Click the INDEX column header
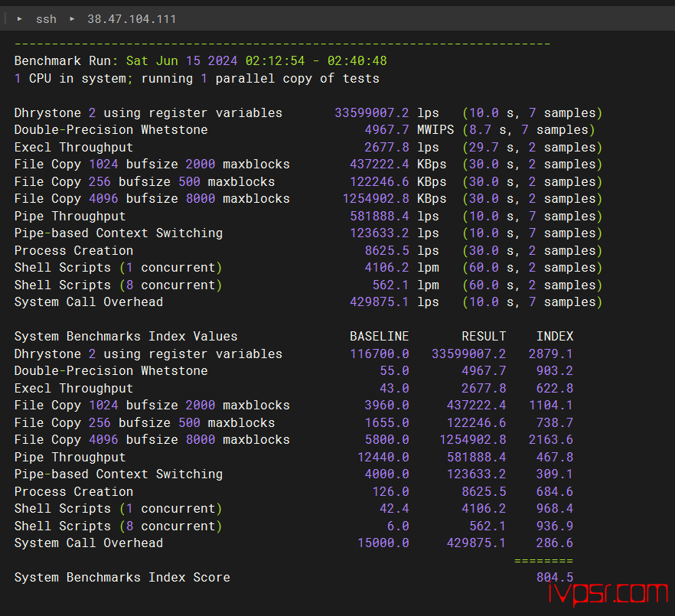The width and height of the screenshot is (675, 616). [554, 337]
